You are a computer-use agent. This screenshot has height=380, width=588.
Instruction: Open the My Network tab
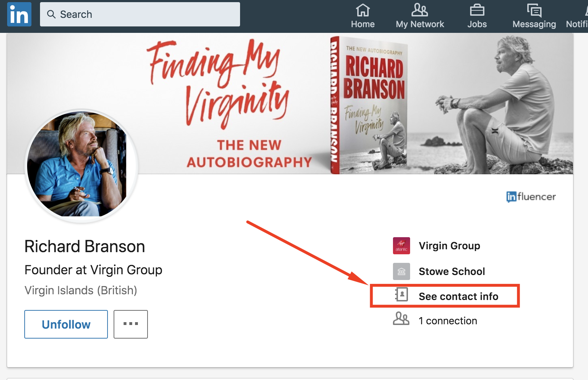(x=420, y=16)
